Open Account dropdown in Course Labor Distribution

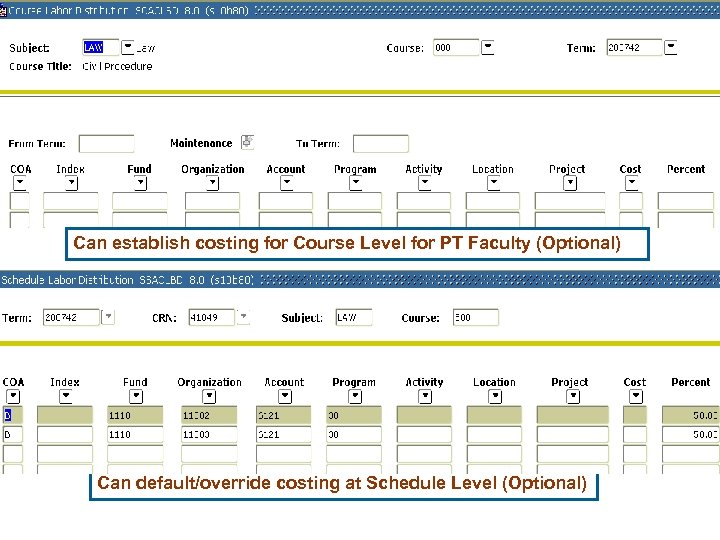tap(287, 183)
